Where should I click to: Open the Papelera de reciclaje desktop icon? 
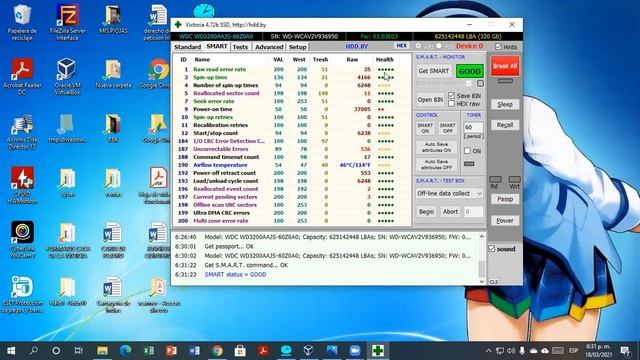(x=22, y=22)
